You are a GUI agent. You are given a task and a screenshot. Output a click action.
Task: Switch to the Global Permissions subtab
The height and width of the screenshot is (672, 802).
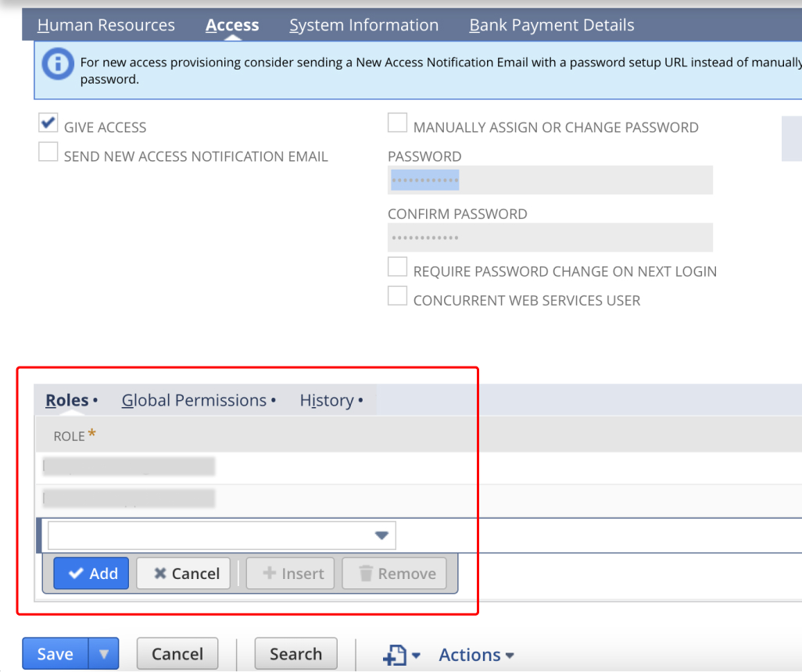pos(194,399)
